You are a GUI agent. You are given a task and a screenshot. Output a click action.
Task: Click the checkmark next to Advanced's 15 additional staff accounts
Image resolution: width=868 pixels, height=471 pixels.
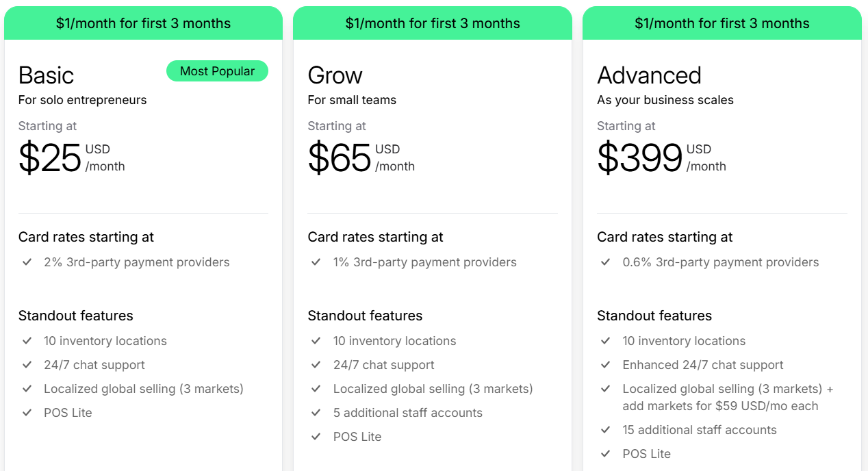606,429
